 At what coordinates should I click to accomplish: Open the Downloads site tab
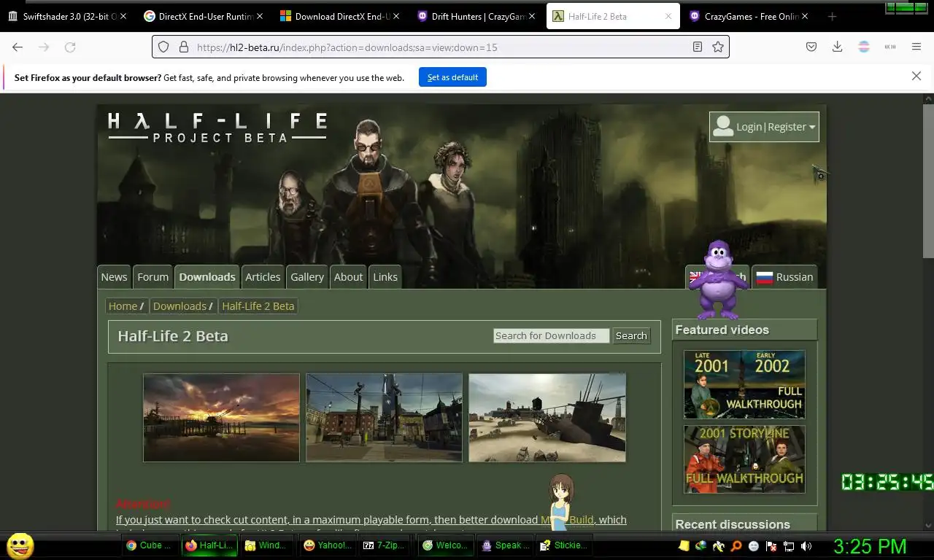207,277
